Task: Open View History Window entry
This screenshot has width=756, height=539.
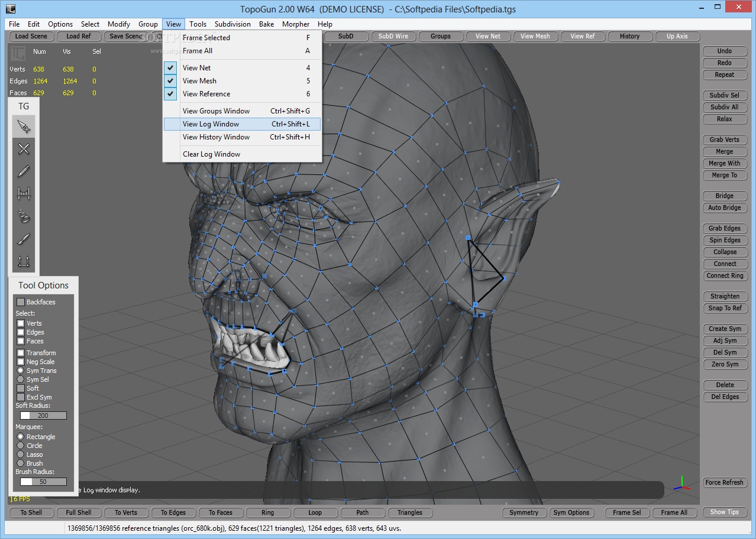Action: pyautogui.click(x=242, y=137)
